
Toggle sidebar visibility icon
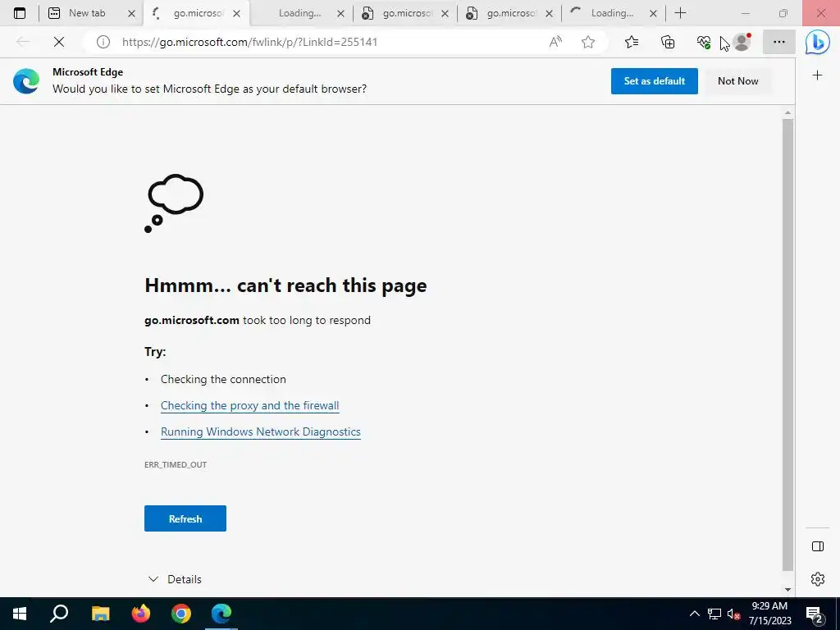[818, 546]
